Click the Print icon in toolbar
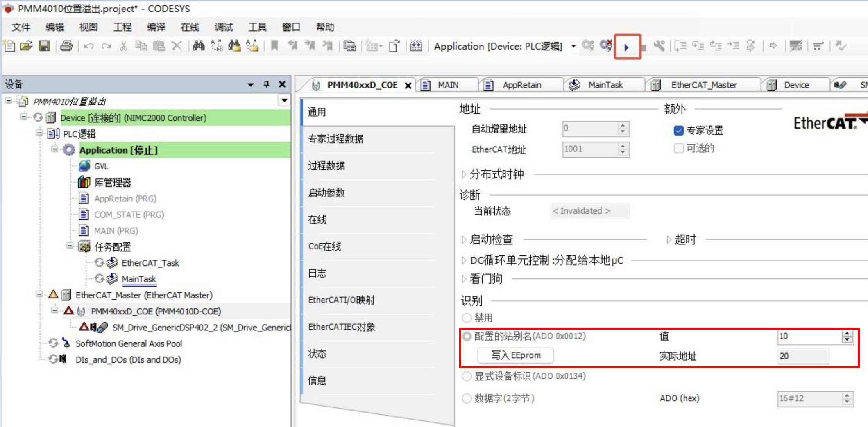The image size is (868, 427). [66, 46]
